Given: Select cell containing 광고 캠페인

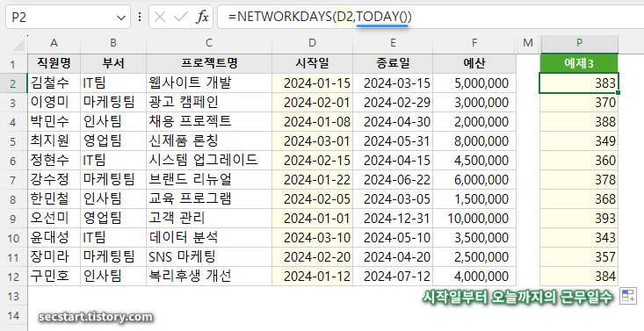Looking at the screenshot, I should 209,103.
